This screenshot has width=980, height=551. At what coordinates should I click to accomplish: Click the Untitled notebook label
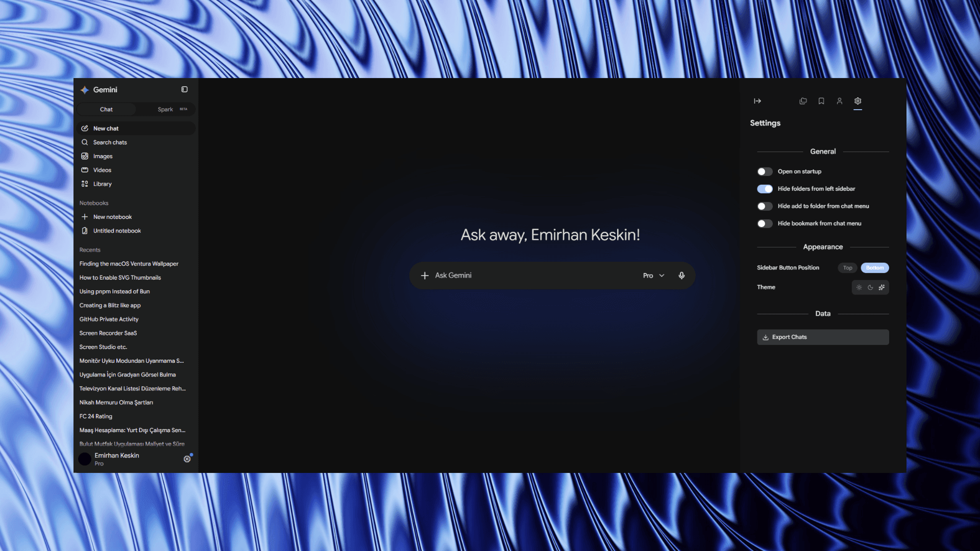tap(117, 231)
